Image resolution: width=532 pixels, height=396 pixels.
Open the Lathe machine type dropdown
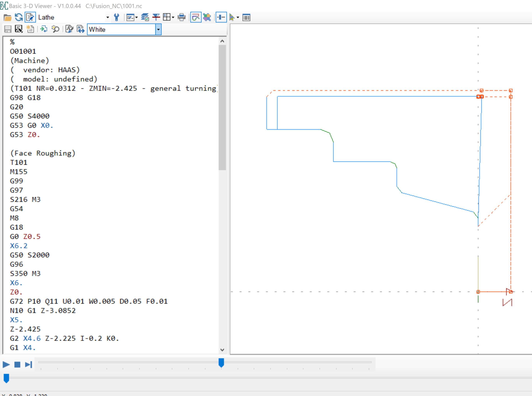click(x=107, y=18)
